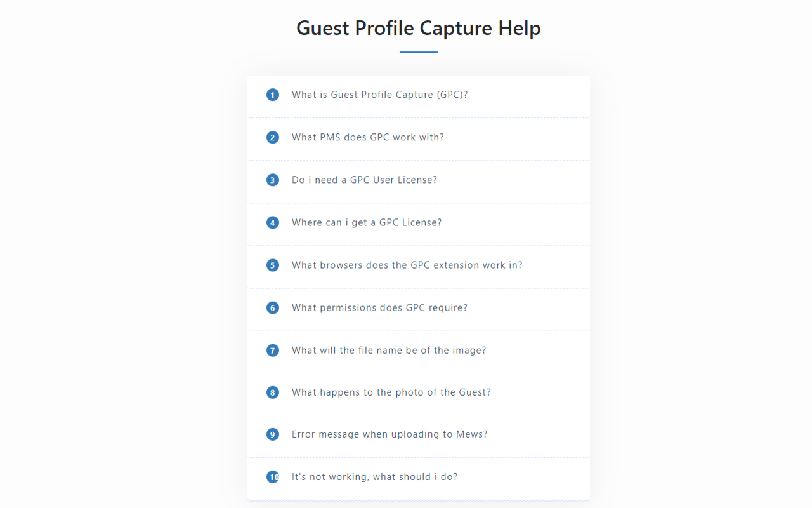
Task: Expand "What PMS does GPC work with?"
Action: click(x=367, y=138)
